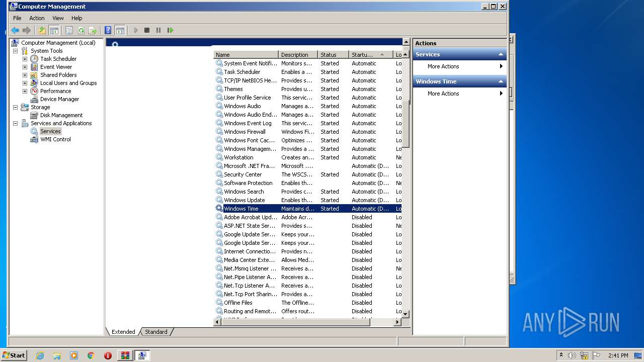This screenshot has width=644, height=362.
Task: Open the Opera browser taskbar icon
Action: (108, 355)
